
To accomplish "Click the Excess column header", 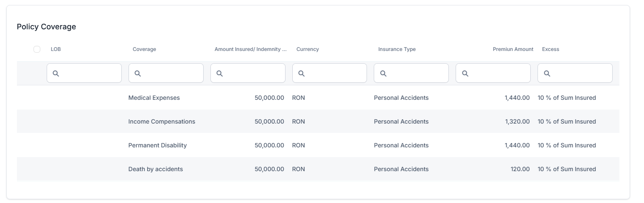I will click(550, 49).
